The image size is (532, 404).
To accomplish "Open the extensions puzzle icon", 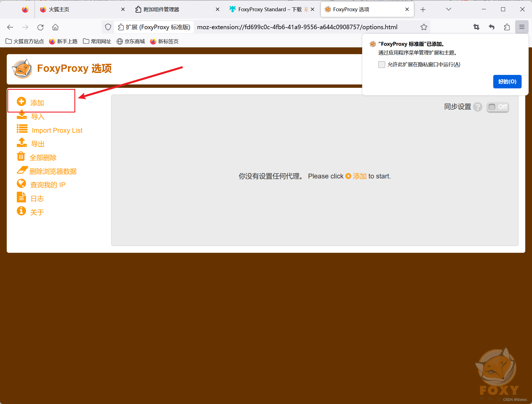I will point(507,27).
